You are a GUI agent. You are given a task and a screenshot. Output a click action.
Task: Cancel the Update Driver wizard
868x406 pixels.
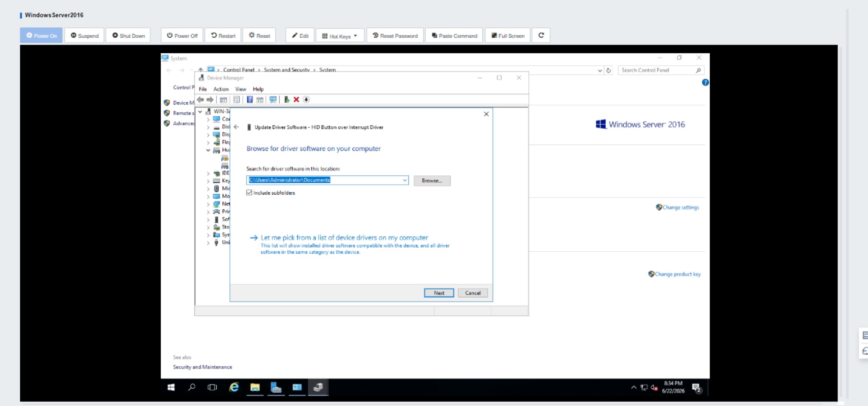point(473,293)
